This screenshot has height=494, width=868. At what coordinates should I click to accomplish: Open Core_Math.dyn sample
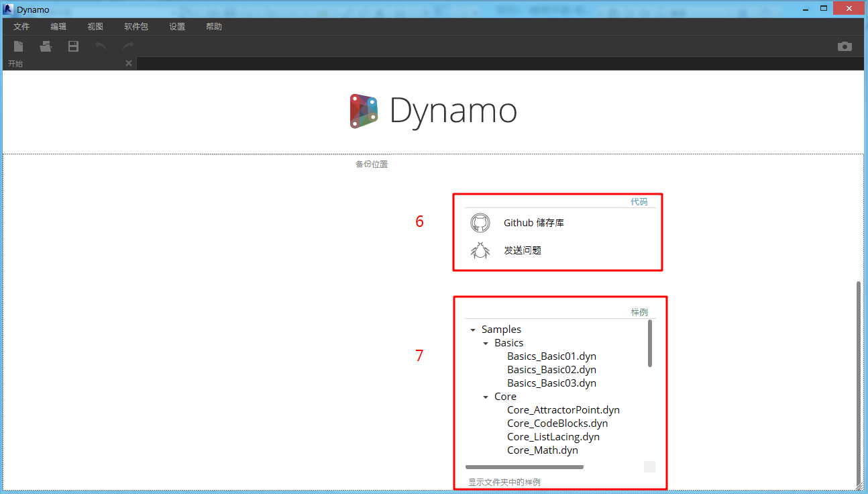543,450
